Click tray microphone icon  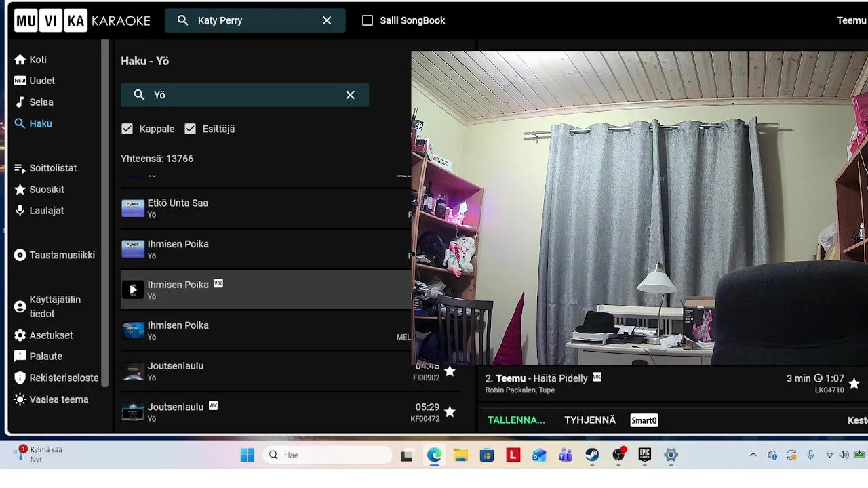(x=810, y=455)
